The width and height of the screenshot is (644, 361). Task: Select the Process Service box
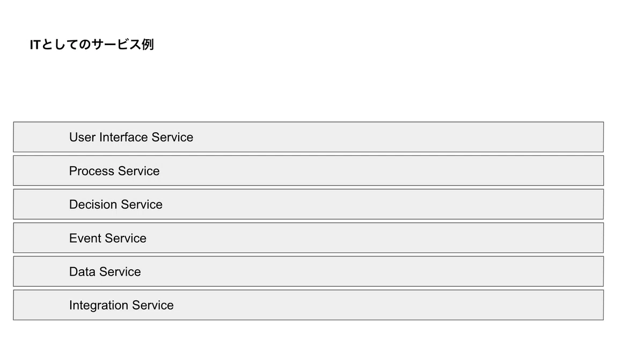[x=308, y=171]
